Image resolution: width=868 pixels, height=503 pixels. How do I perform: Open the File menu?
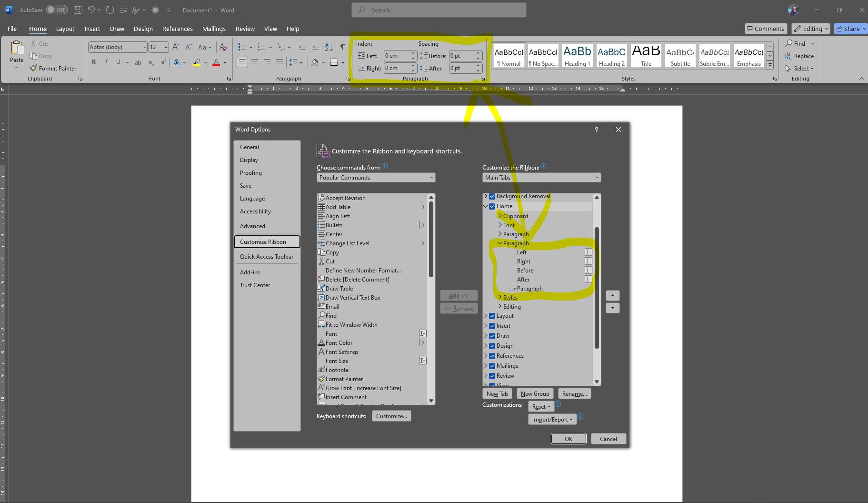tap(12, 29)
